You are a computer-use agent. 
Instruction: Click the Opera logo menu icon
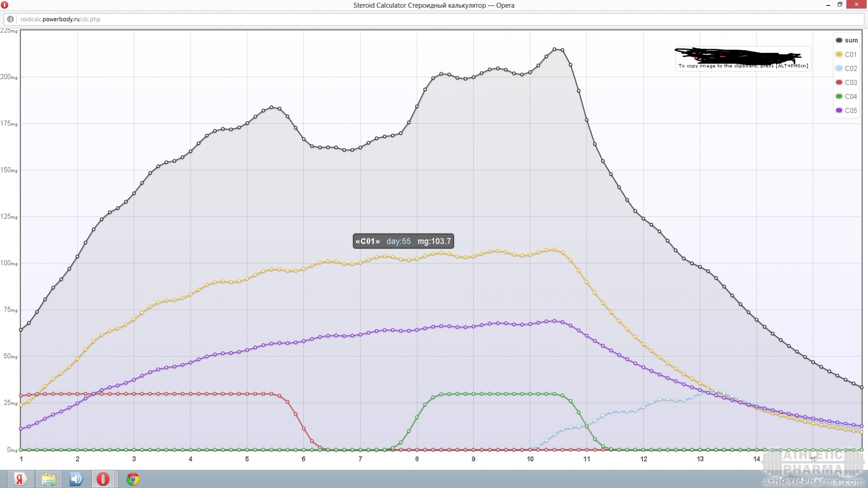click(5, 5)
